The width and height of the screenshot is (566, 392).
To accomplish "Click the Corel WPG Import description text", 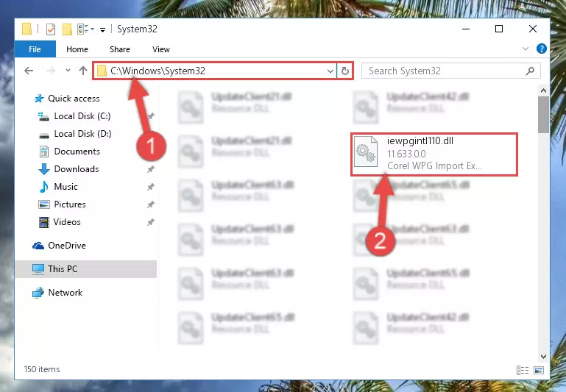I will click(434, 166).
